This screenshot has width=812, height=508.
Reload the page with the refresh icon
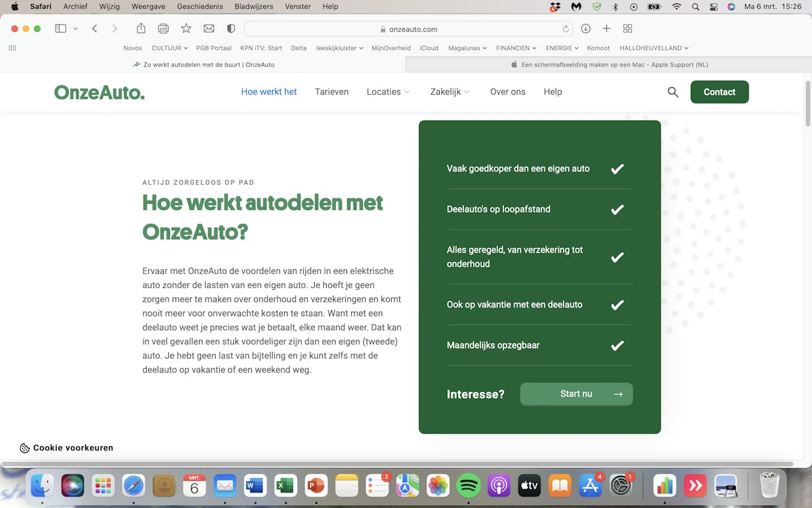coord(566,29)
